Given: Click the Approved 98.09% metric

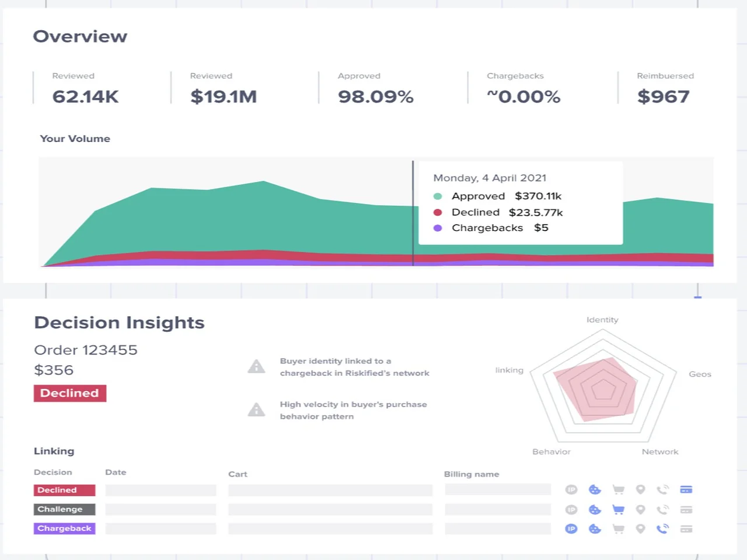Looking at the screenshot, I should pos(375,96).
